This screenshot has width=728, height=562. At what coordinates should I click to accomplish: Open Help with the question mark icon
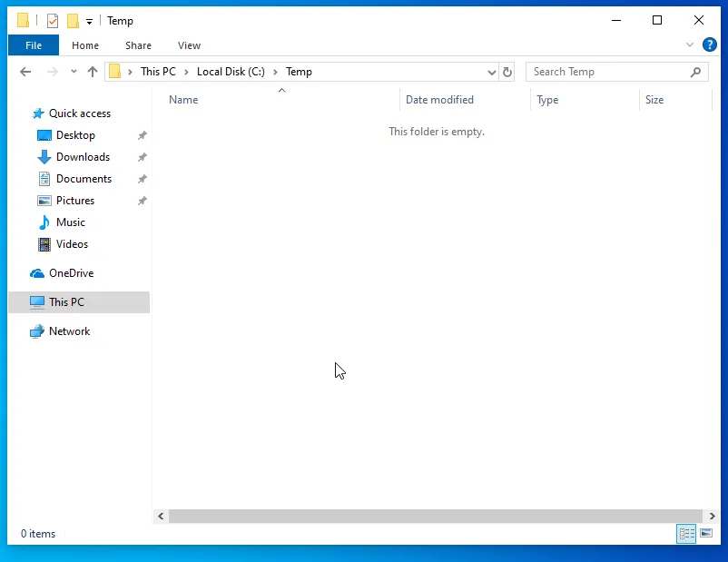coord(710,44)
